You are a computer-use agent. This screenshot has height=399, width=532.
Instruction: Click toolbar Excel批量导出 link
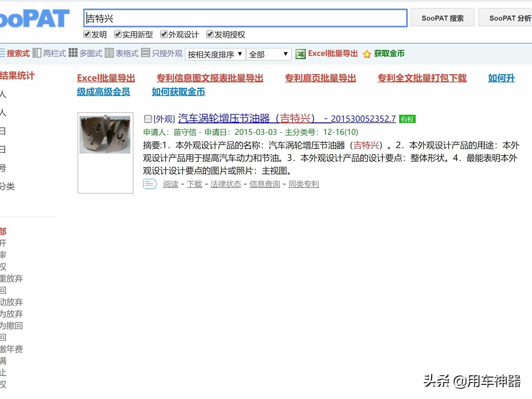tap(333, 53)
